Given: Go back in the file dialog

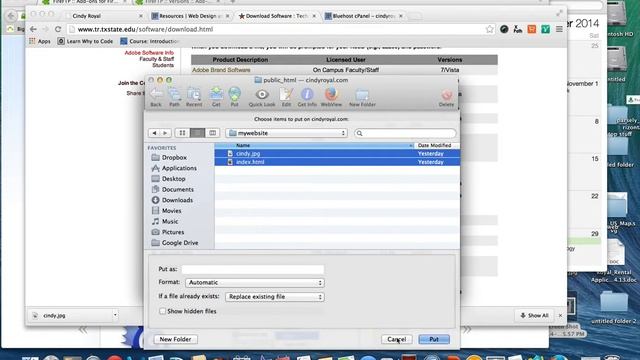Looking at the screenshot, I should [x=154, y=133].
